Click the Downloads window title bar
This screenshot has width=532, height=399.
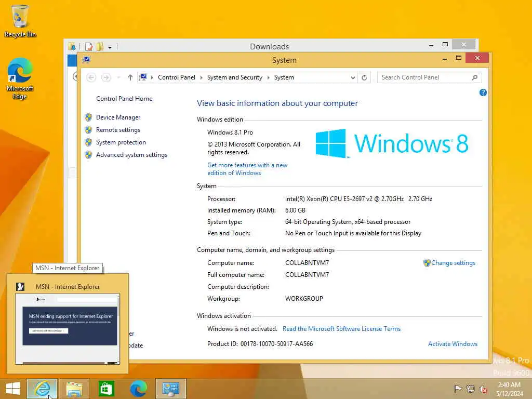(x=270, y=46)
